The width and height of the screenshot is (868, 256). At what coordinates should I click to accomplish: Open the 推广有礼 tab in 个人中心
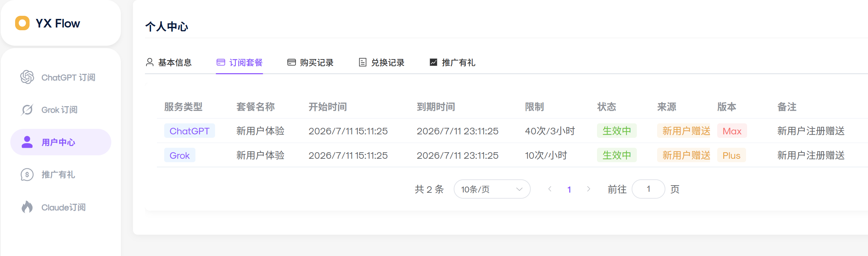(452, 63)
